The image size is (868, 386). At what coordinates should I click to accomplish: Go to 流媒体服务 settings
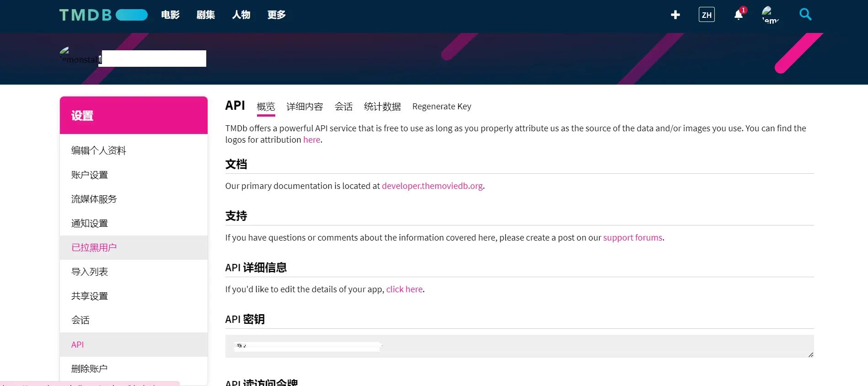point(134,199)
